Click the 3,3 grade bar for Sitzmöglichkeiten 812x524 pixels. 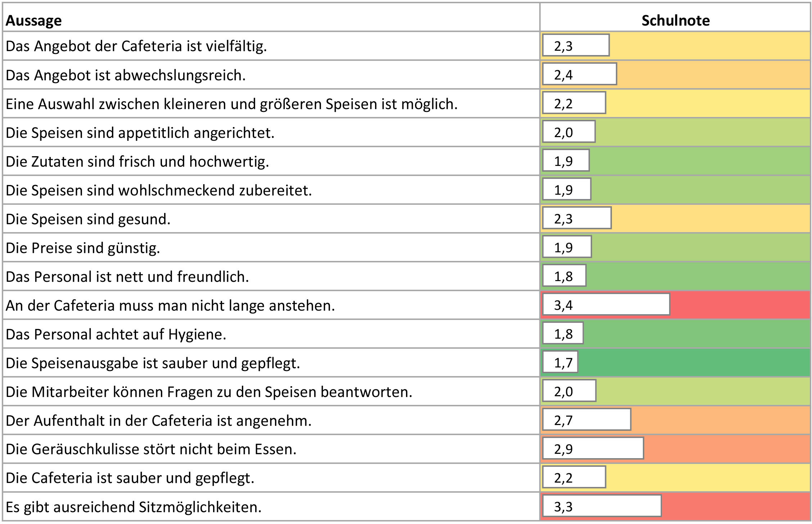coord(601,506)
